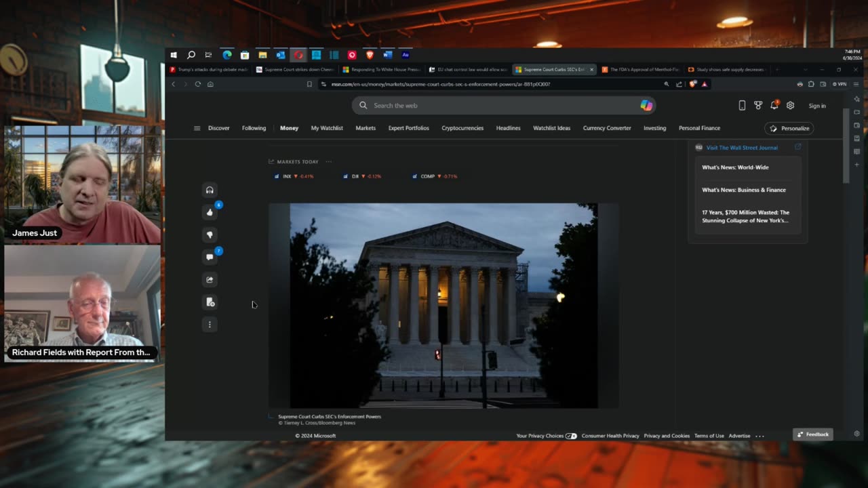Open the Windows Start button

pyautogui.click(x=174, y=55)
